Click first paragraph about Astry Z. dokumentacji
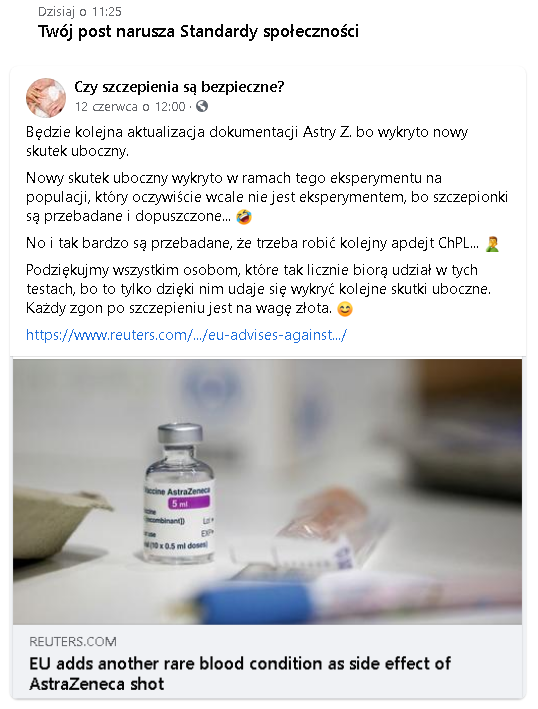 point(247,142)
